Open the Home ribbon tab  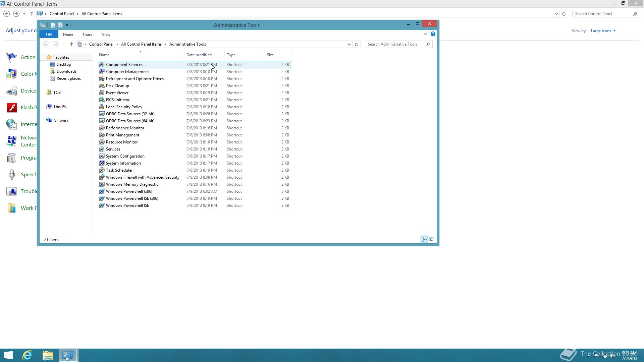click(68, 35)
